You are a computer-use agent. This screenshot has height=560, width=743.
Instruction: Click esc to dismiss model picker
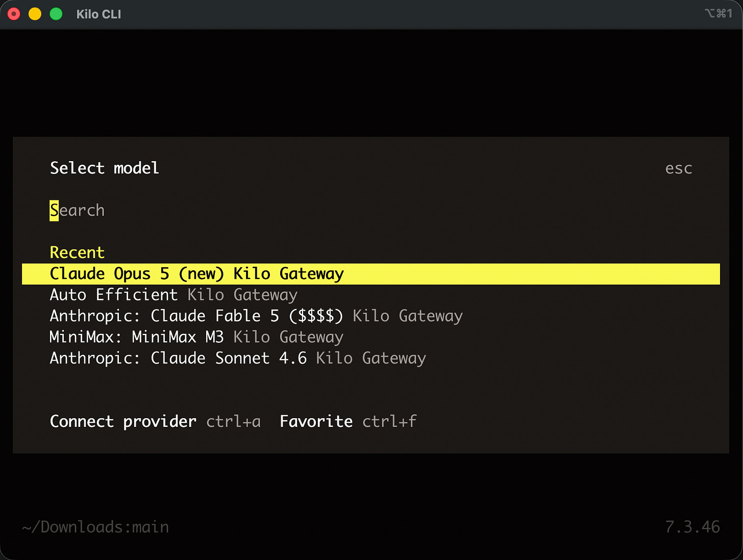coord(679,168)
